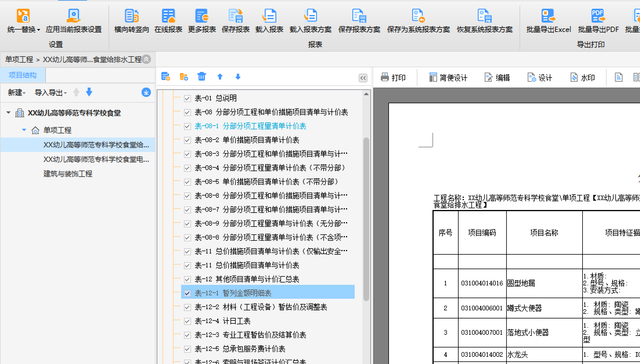This screenshot has height=364, width=640.
Task: Uncheck 表-01 总说明 checkbox
Action: (187, 98)
